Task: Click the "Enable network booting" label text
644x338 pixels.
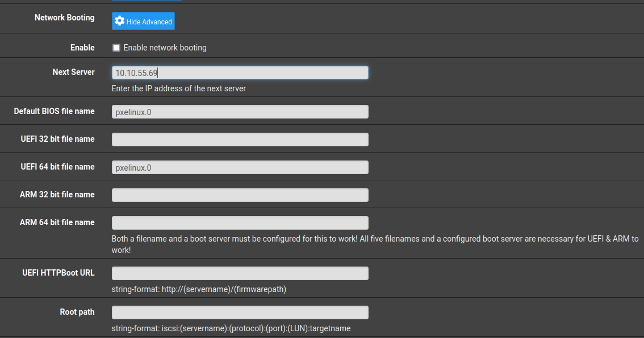Action: coord(165,48)
